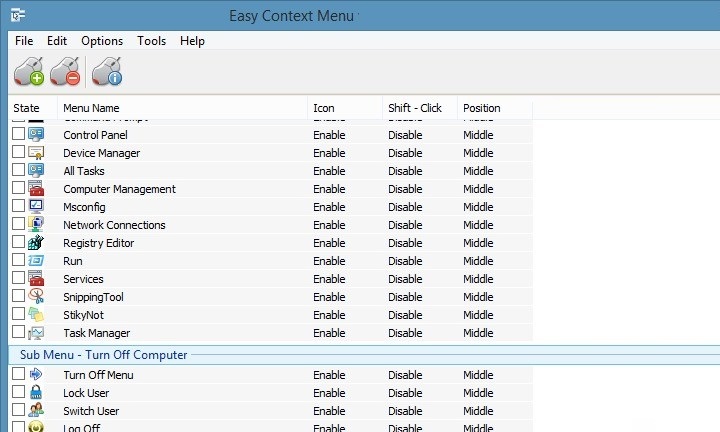This screenshot has height=432, width=720.
Task: Open the Edit menu
Action: point(57,41)
